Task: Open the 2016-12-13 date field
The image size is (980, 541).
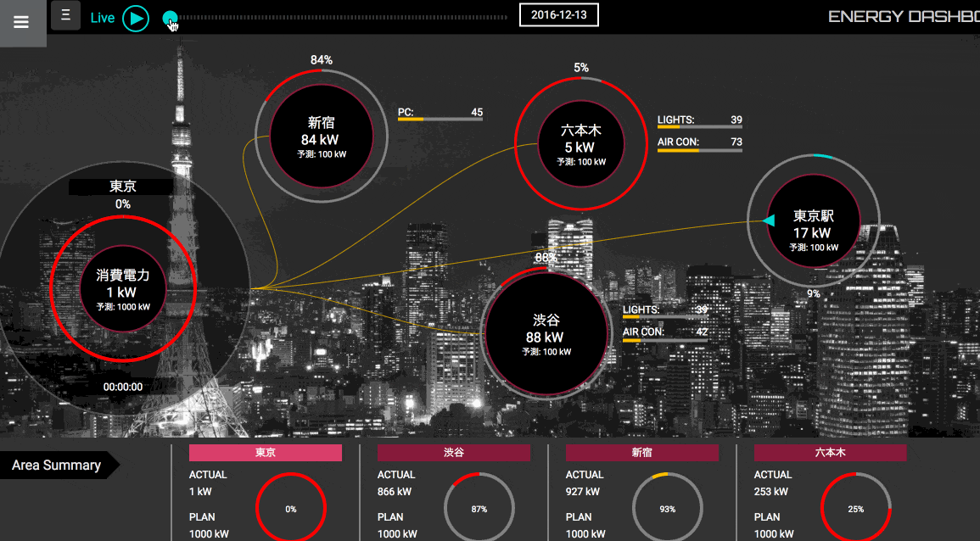Action: [x=559, y=15]
